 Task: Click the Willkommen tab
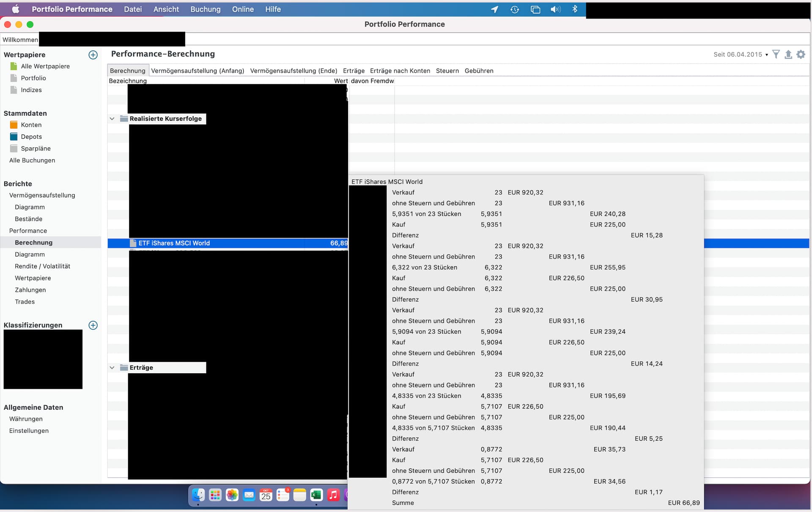(20, 40)
